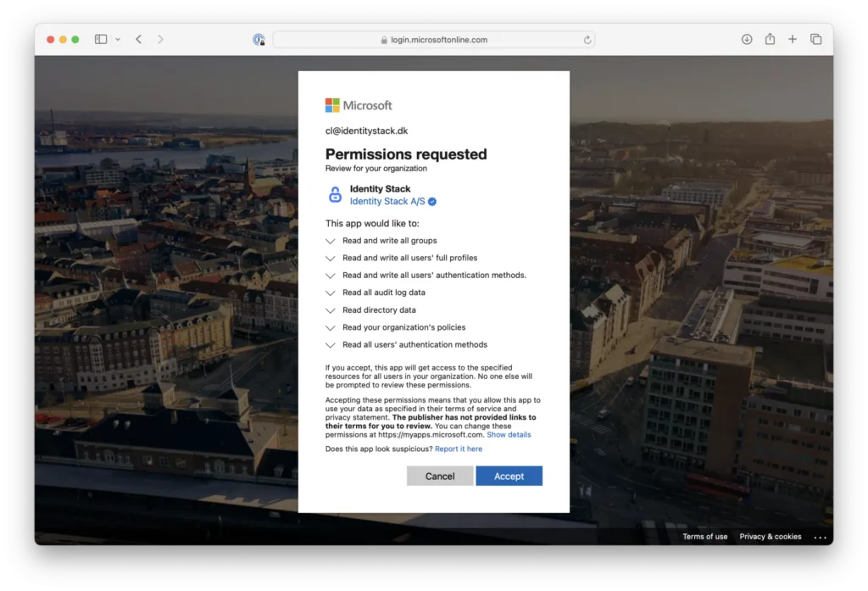Minimize the Safari window with the yellow button

(63, 39)
